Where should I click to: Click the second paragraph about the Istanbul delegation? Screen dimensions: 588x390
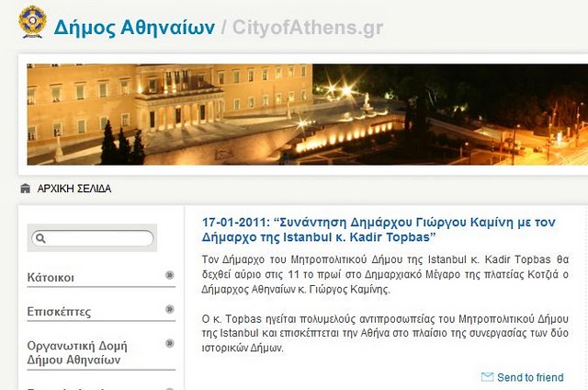[385, 333]
